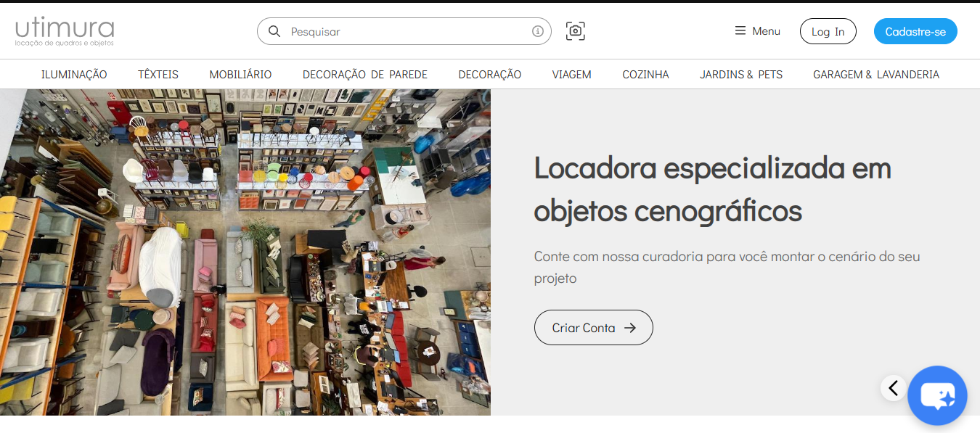The width and height of the screenshot is (980, 433).
Task: Open the Jardins & Pets category
Action: tap(741, 74)
